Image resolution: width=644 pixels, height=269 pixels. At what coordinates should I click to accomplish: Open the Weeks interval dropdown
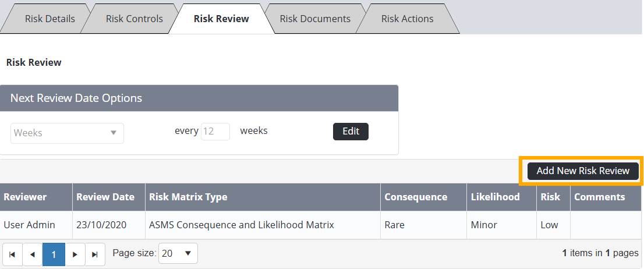click(67, 133)
